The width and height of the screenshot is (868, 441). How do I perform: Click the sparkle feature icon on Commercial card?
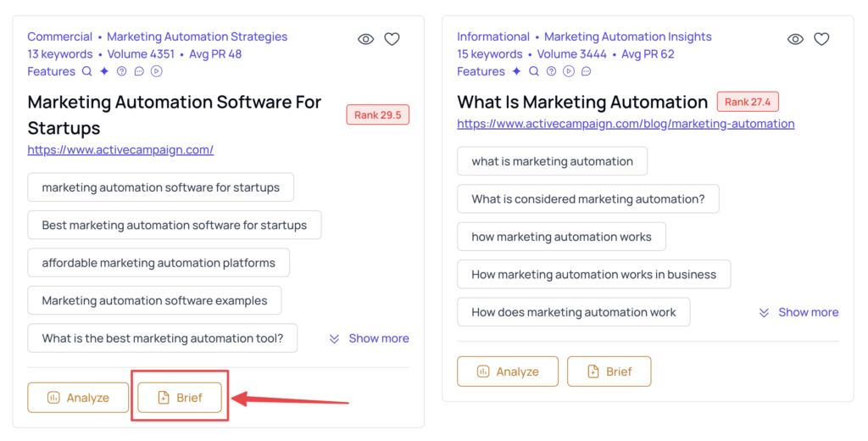(104, 71)
